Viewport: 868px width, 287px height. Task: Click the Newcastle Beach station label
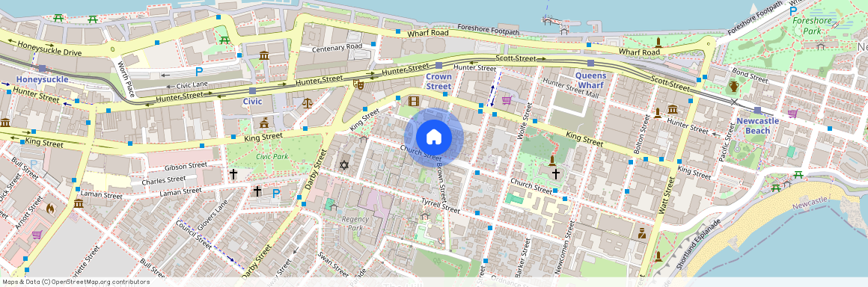coord(757,126)
